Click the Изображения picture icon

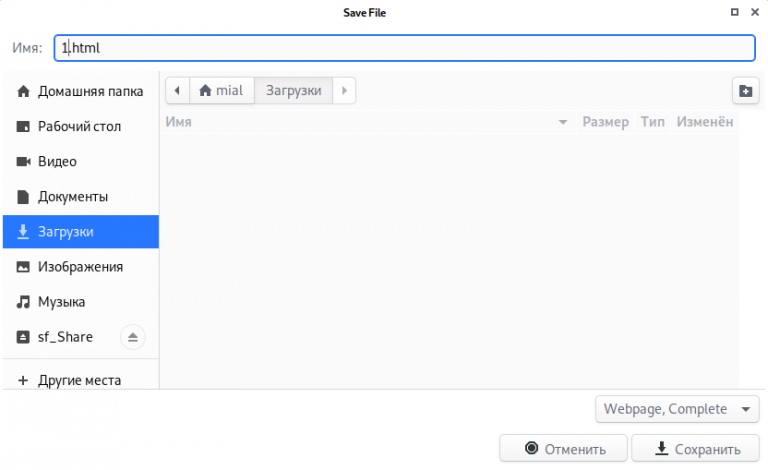coord(23,267)
